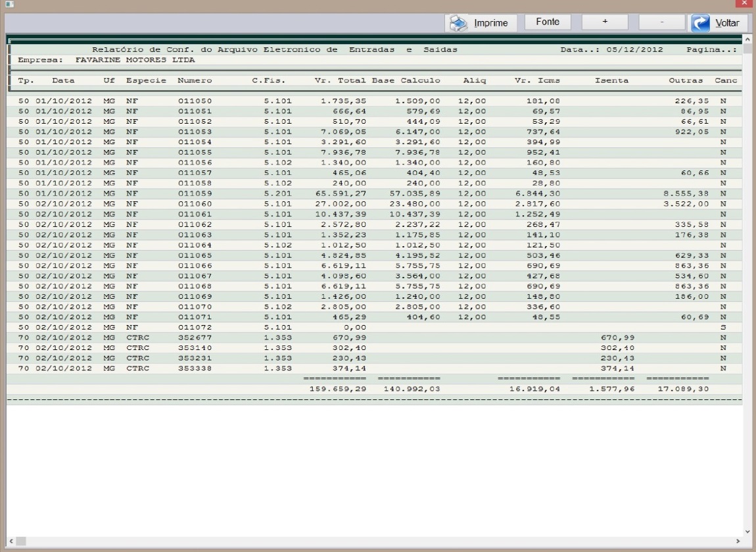Viewport: 756px width, 552px height.
Task: Close the report window
Action: (x=744, y=4)
